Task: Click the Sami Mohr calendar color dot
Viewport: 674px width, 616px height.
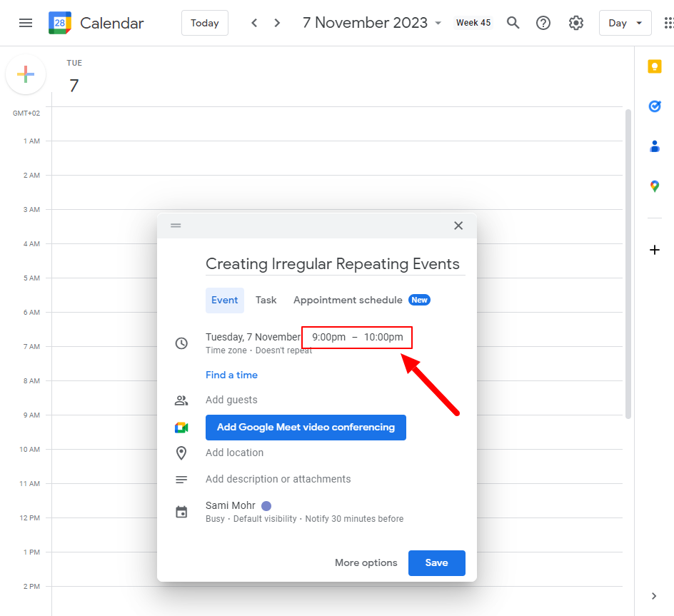Action: point(266,506)
